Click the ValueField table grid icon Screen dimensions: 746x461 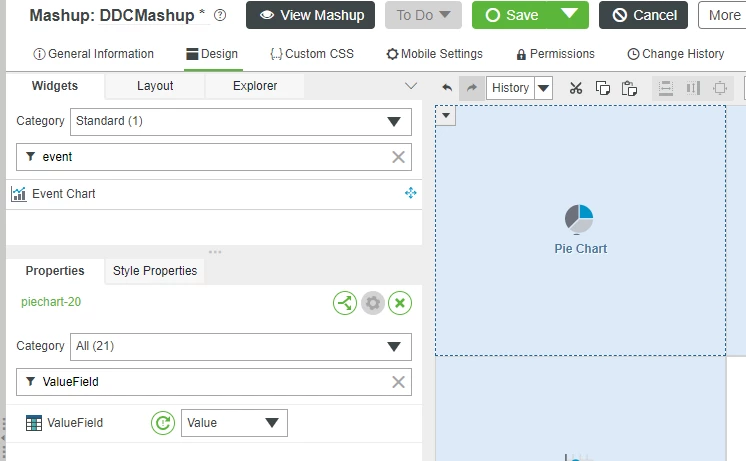click(34, 423)
